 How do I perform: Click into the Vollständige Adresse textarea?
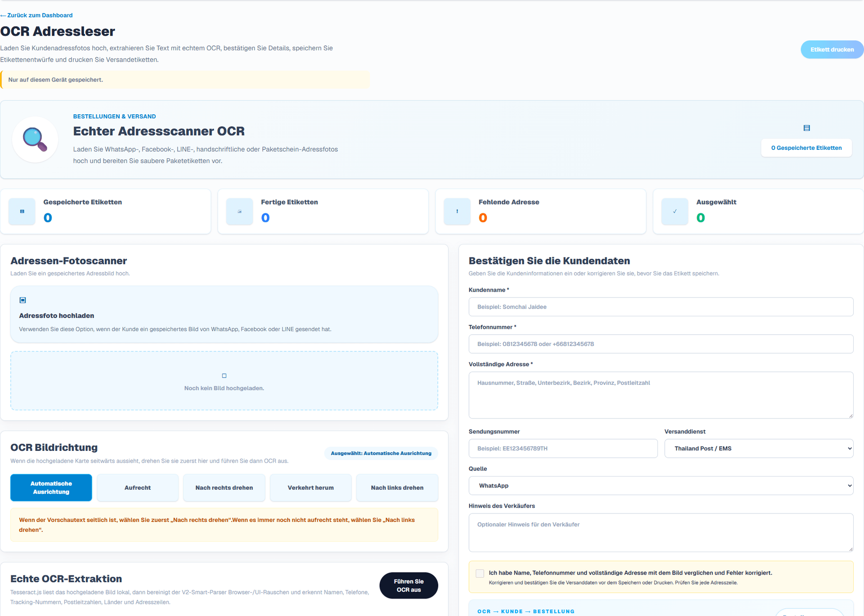[661, 396]
